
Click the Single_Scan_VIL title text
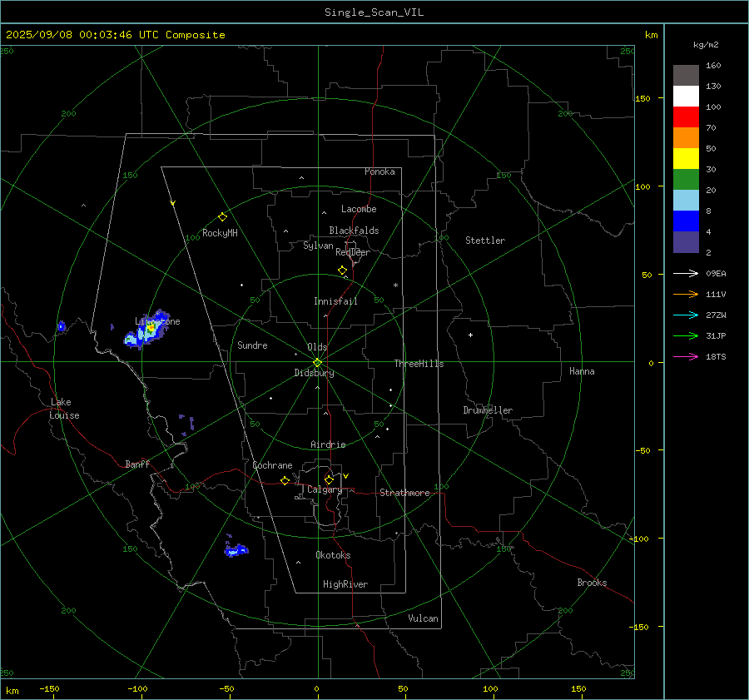374,12
